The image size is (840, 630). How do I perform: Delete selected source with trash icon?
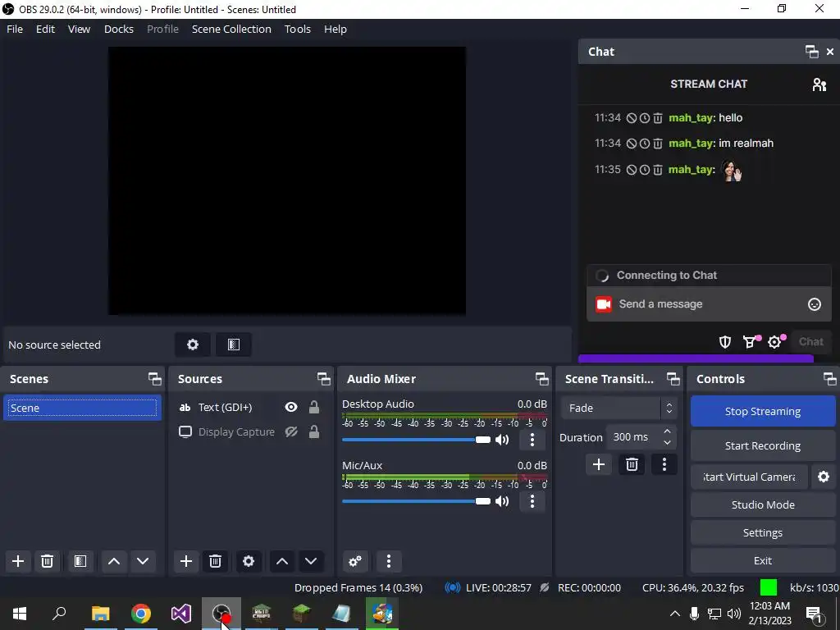click(216, 561)
